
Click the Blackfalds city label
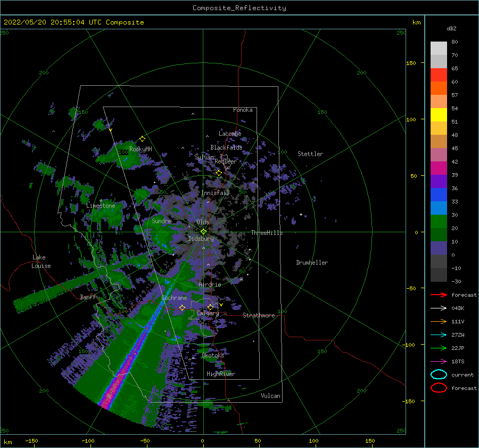coord(226,148)
